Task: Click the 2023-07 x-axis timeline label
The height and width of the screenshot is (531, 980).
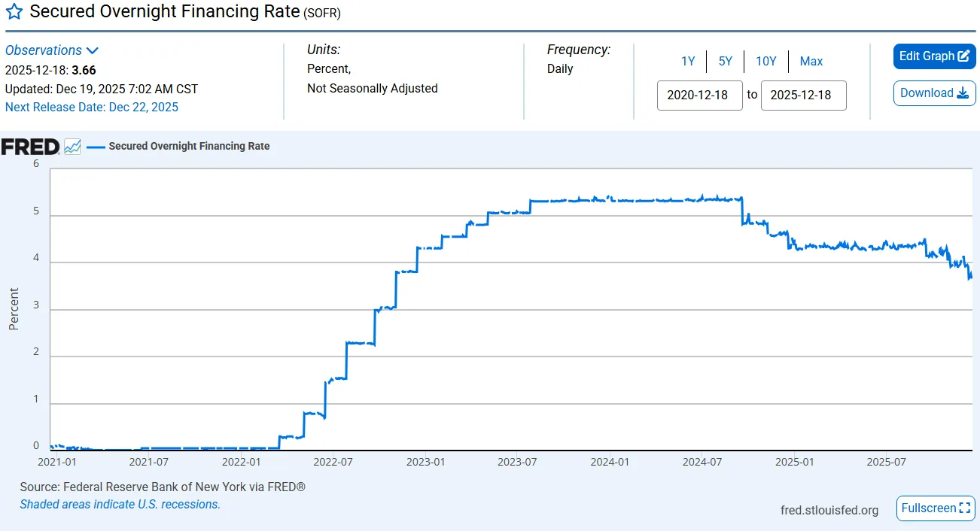Action: 517,461
